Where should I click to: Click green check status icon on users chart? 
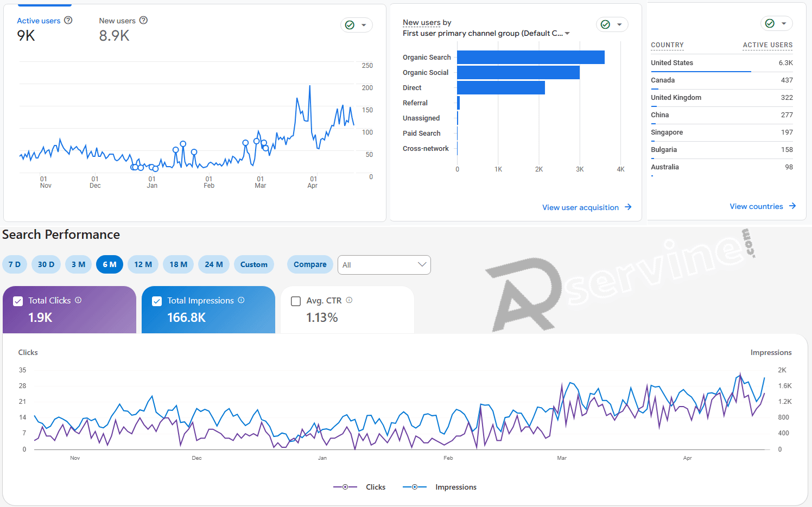tap(350, 25)
